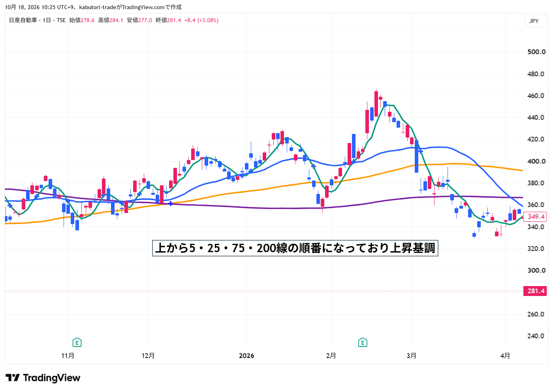Select the 1日 interval label

47,20
